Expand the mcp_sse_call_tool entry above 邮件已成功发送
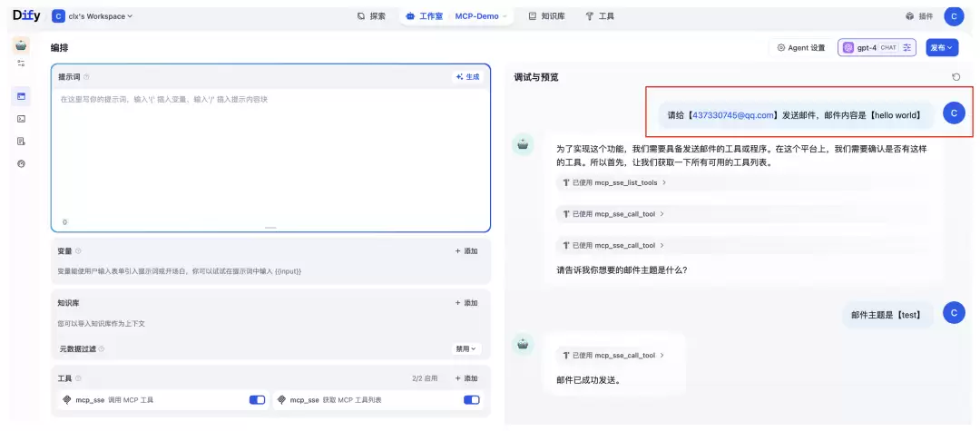Image resolution: width=980 pixels, height=431 pixels. (613, 356)
